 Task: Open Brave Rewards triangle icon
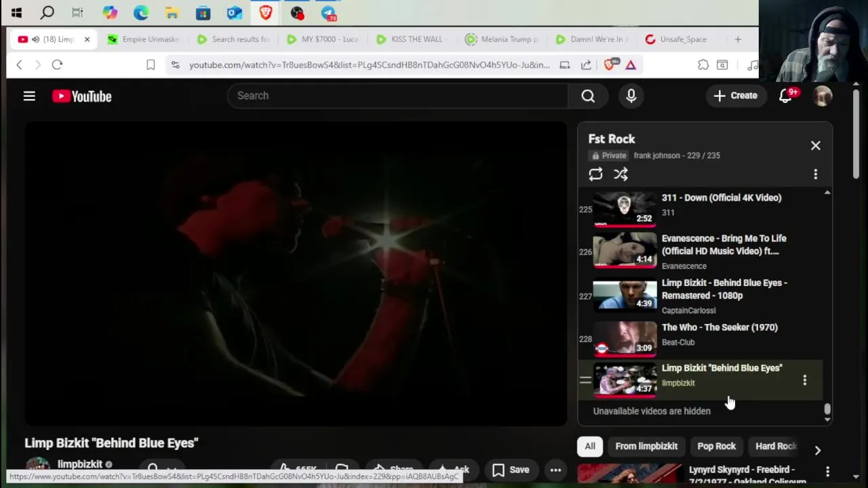pos(631,65)
